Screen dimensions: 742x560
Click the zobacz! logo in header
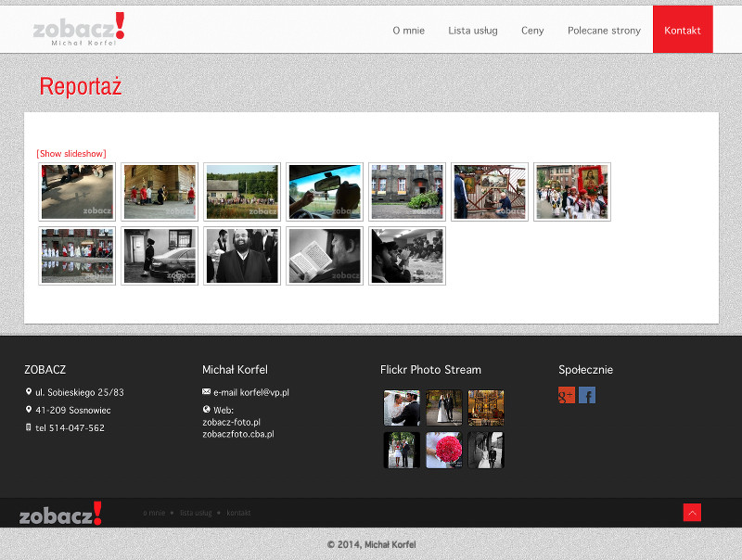click(79, 29)
